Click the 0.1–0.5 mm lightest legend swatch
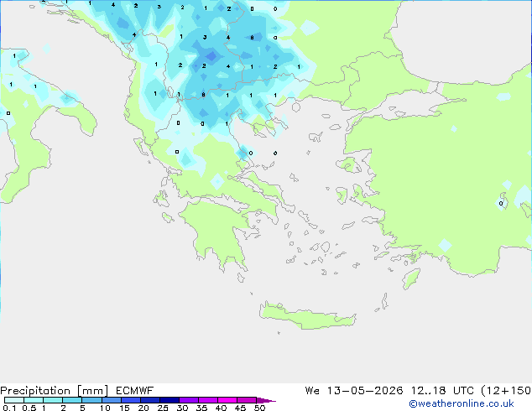This screenshot has width=532, height=411. click(x=14, y=400)
